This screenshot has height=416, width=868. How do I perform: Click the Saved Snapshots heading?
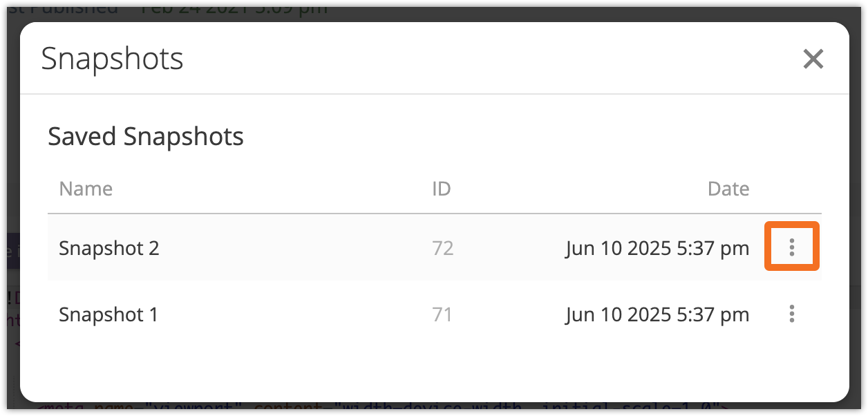[x=145, y=137]
